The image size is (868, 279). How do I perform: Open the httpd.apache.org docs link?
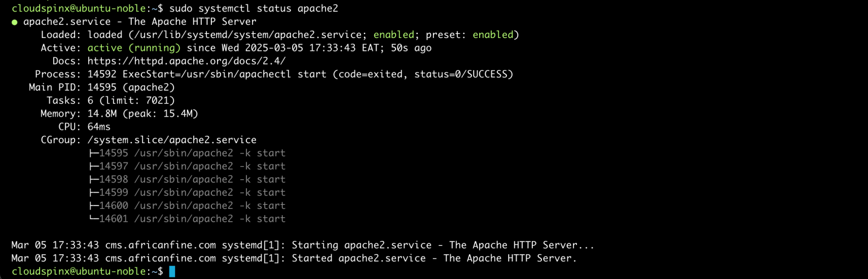click(x=186, y=61)
